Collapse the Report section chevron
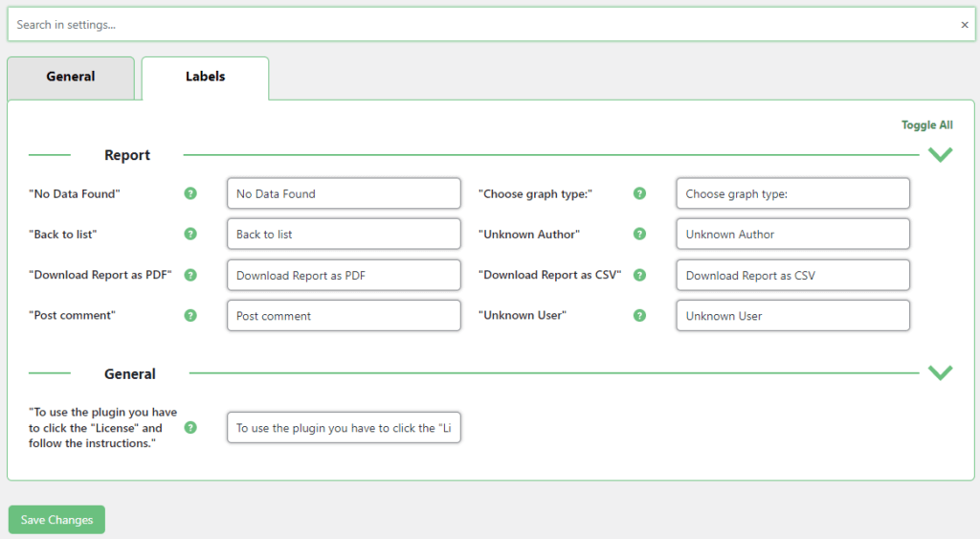 (x=940, y=155)
